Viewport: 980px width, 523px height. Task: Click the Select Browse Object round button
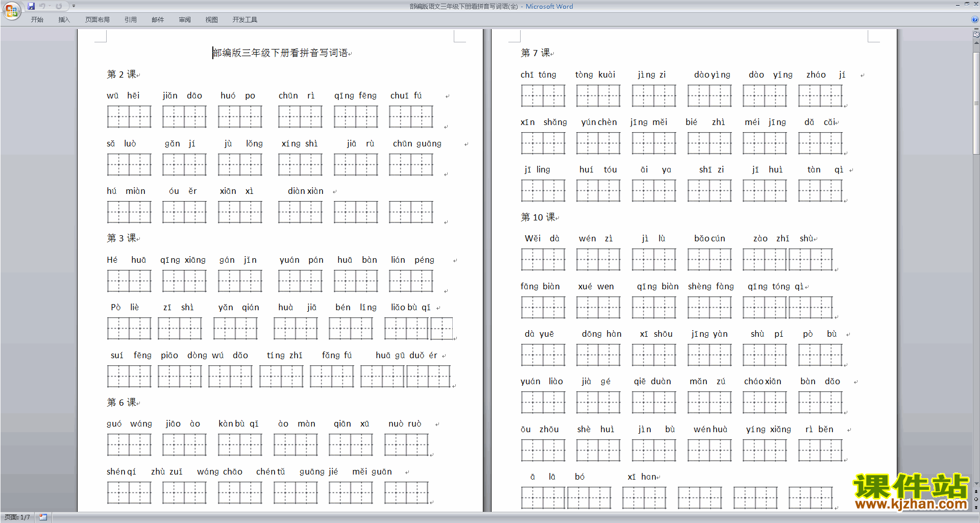[976, 500]
